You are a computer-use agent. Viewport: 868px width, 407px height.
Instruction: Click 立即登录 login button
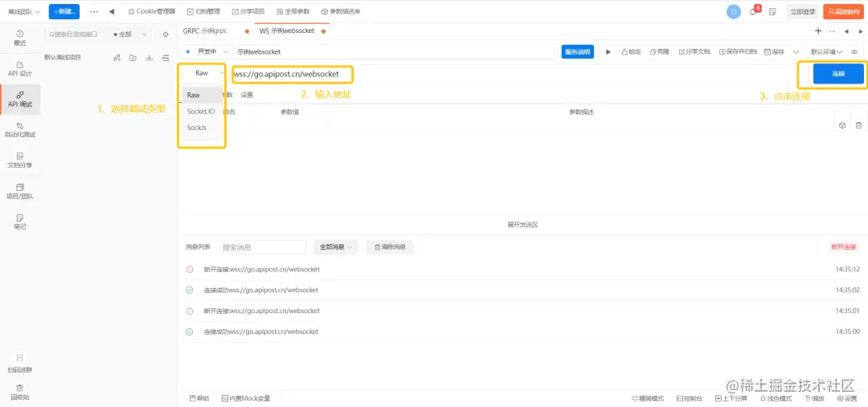tap(803, 11)
